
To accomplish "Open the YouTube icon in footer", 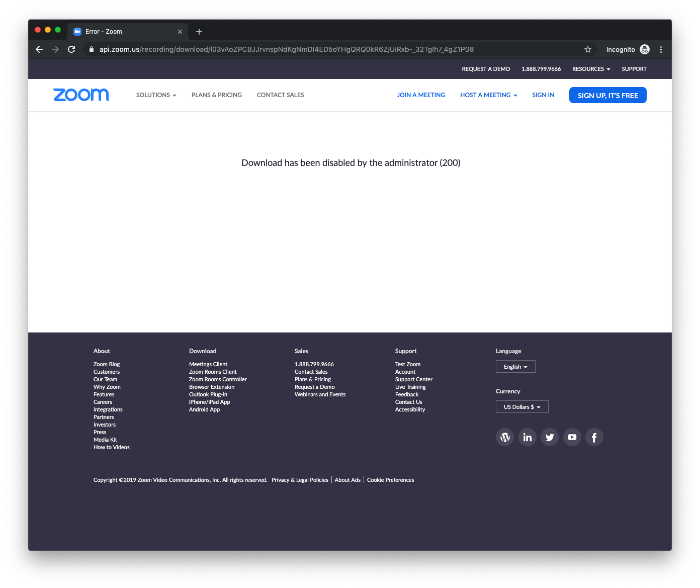I will click(x=572, y=437).
